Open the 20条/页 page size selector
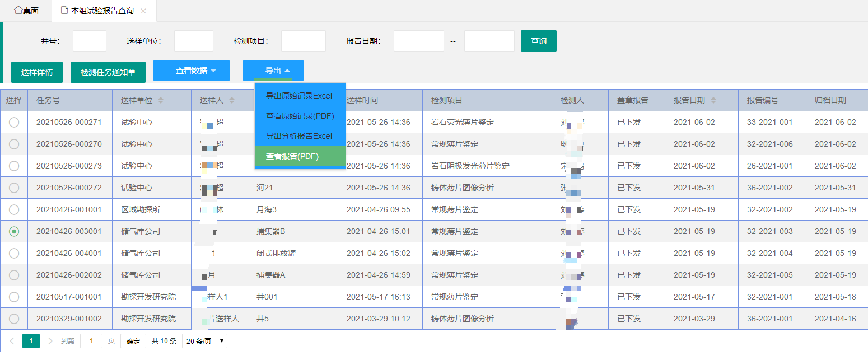 204,340
